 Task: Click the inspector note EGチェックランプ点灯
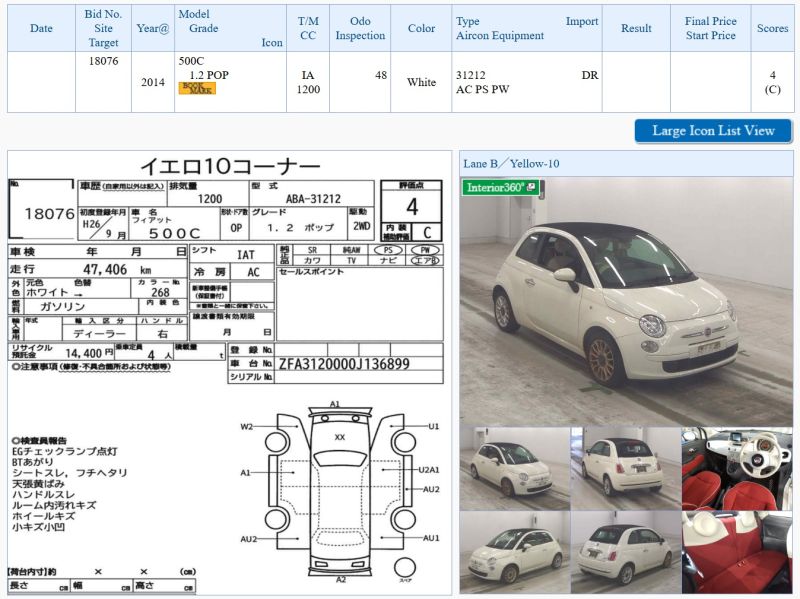click(64, 452)
